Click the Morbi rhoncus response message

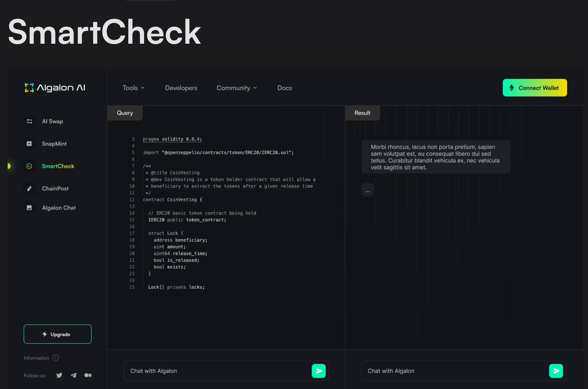click(436, 157)
